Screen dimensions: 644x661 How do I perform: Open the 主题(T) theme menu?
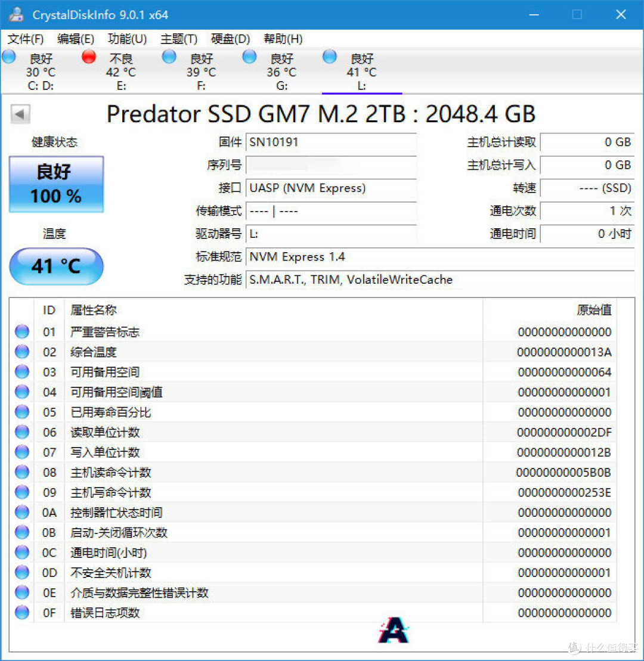click(178, 39)
